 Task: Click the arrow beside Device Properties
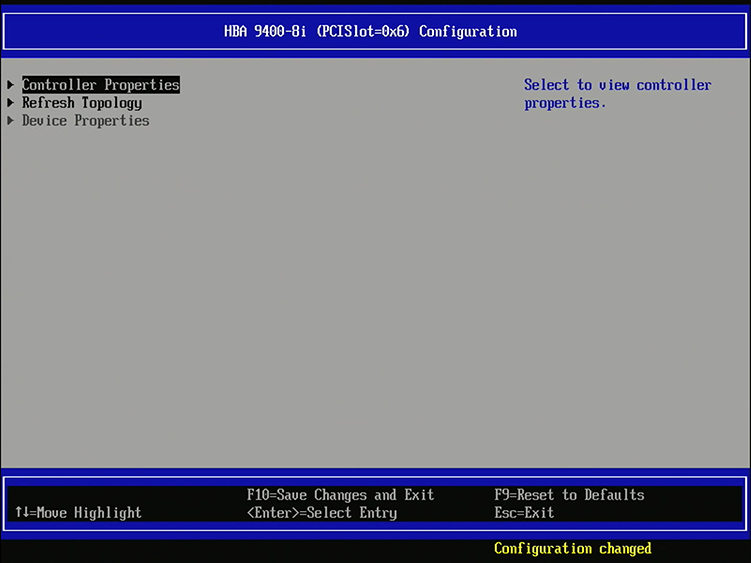click(11, 120)
